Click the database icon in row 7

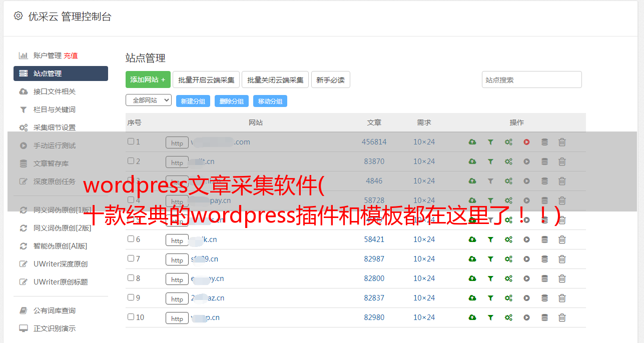[x=544, y=259]
